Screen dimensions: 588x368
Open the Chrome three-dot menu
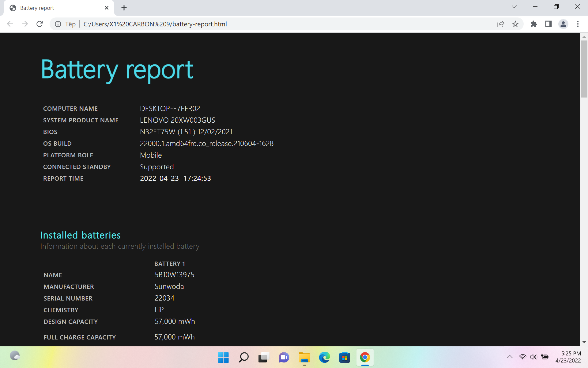pos(578,24)
